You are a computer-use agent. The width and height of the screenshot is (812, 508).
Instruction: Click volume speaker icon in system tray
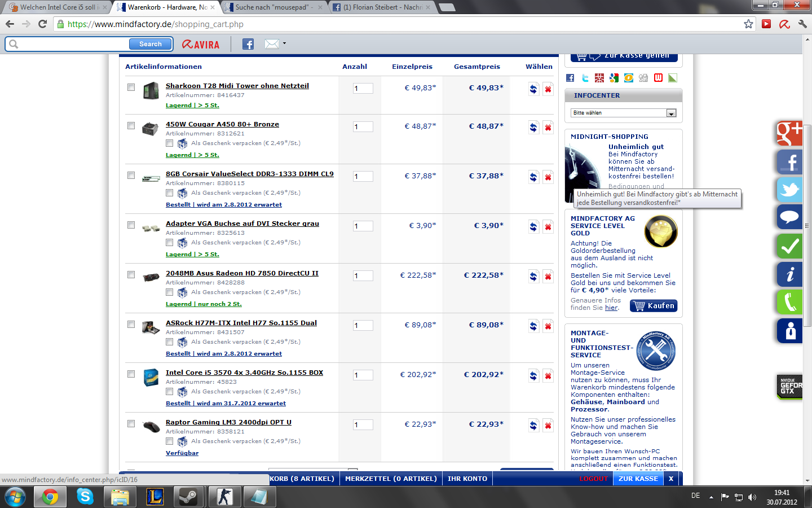coord(752,497)
